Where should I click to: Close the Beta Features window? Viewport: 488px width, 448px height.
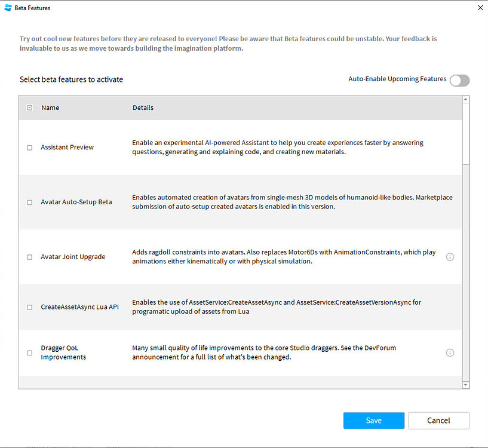click(480, 8)
